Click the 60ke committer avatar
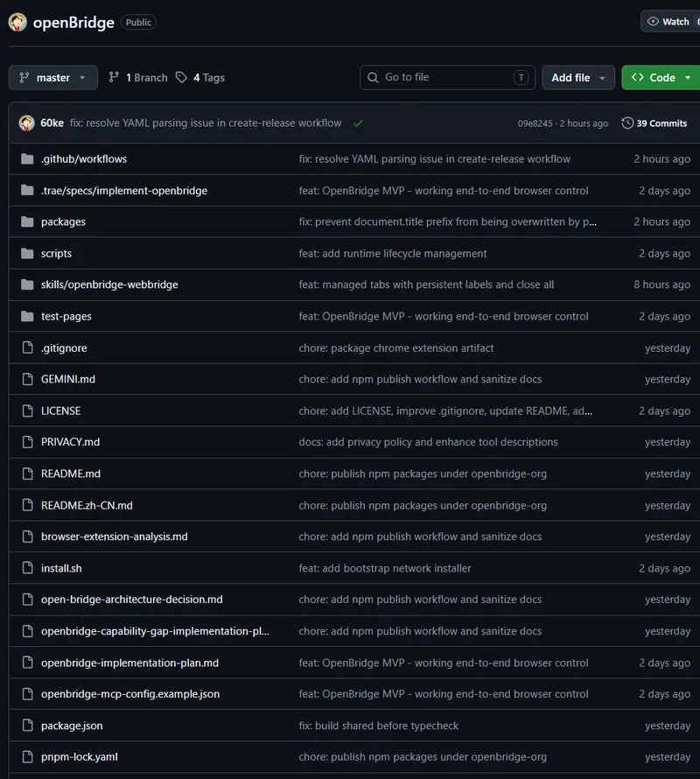 (27, 123)
